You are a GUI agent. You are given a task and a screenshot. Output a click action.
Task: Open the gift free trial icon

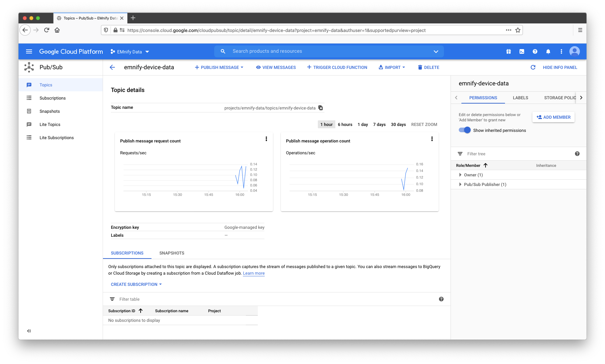(x=509, y=51)
